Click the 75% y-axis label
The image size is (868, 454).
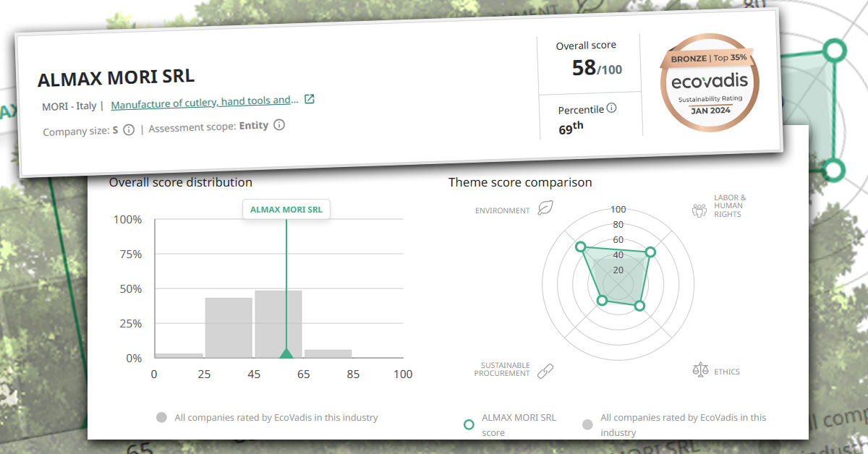pyautogui.click(x=129, y=254)
